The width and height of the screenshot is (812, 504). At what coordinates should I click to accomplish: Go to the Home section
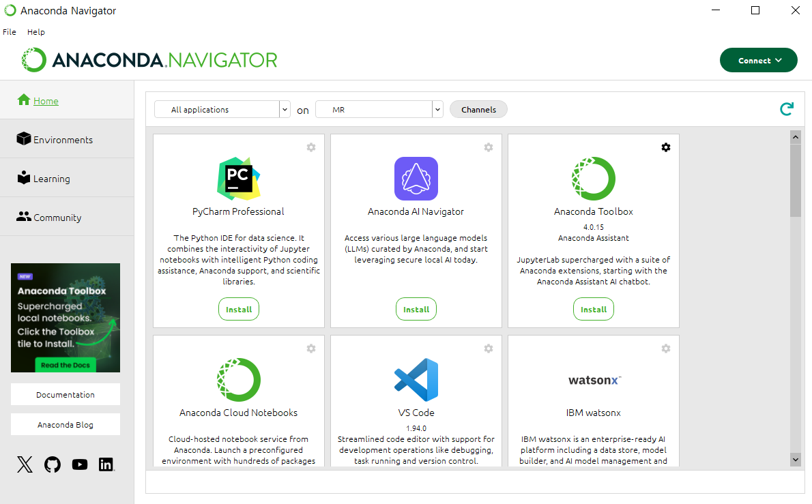[67, 100]
